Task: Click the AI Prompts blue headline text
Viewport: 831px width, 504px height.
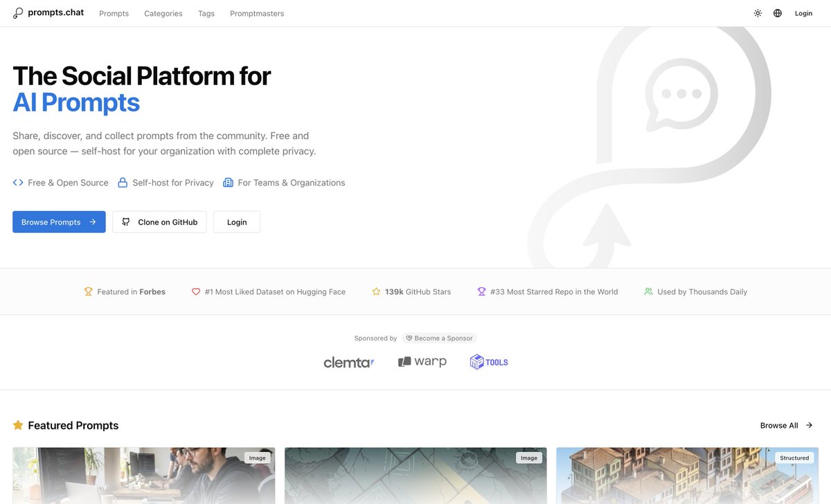Action: click(76, 102)
